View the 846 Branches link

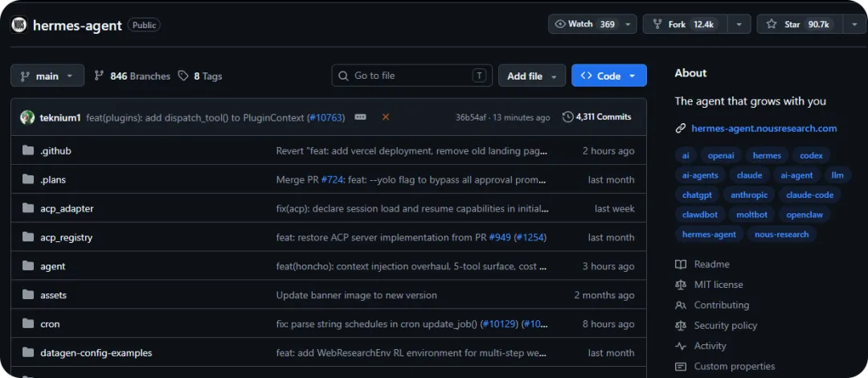[133, 76]
